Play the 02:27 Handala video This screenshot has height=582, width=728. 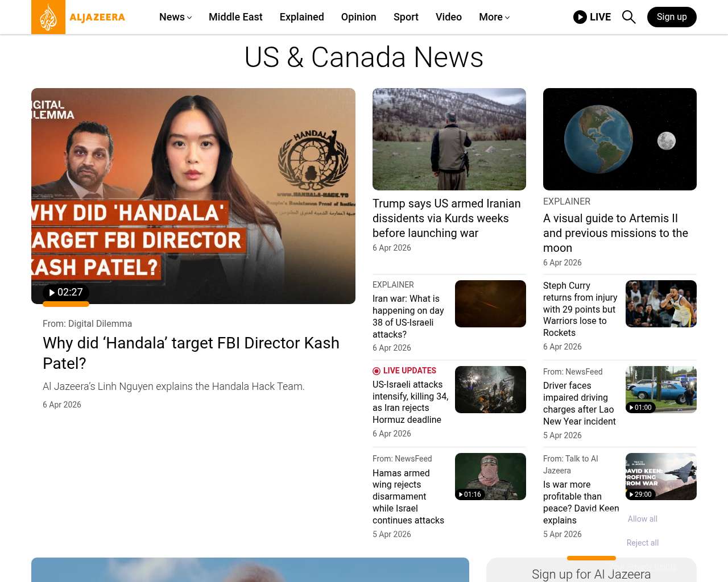coord(66,293)
